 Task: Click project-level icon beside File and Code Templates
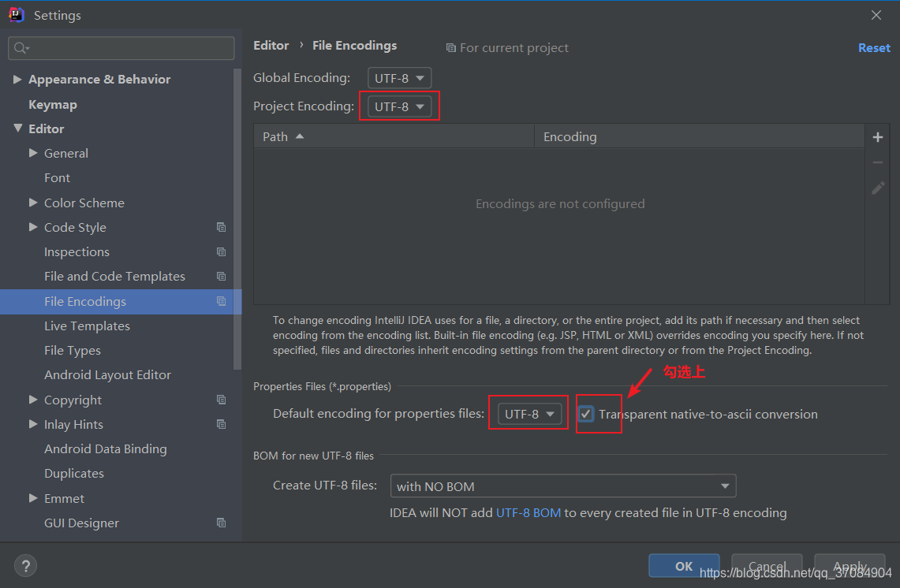point(221,277)
